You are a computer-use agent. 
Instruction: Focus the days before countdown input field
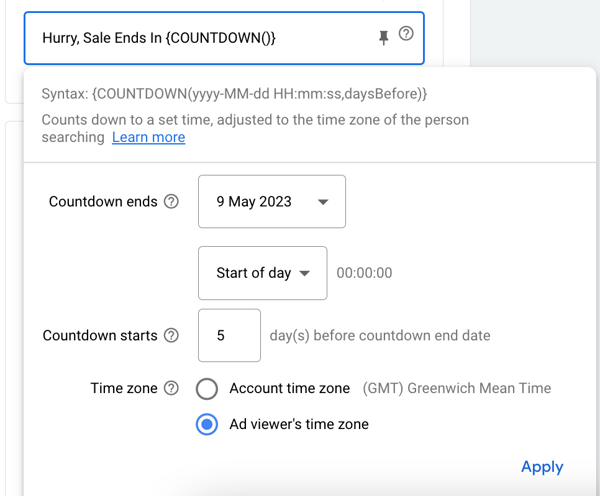tap(230, 335)
